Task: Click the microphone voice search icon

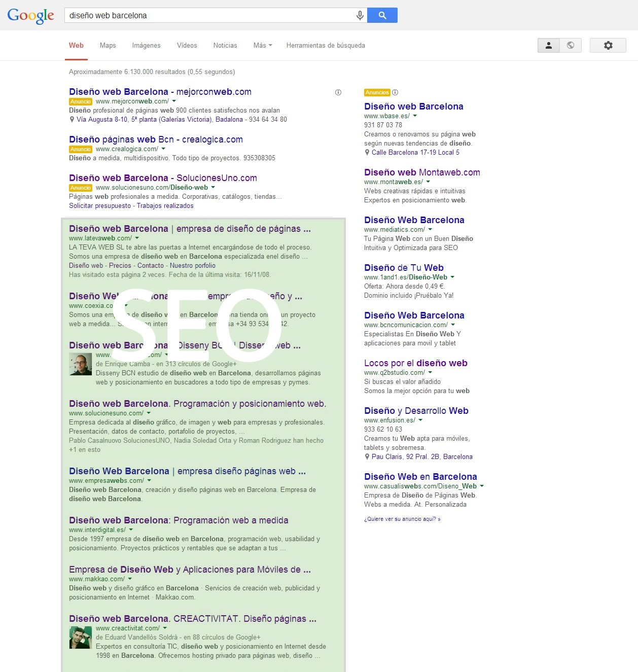Action: 360,16
